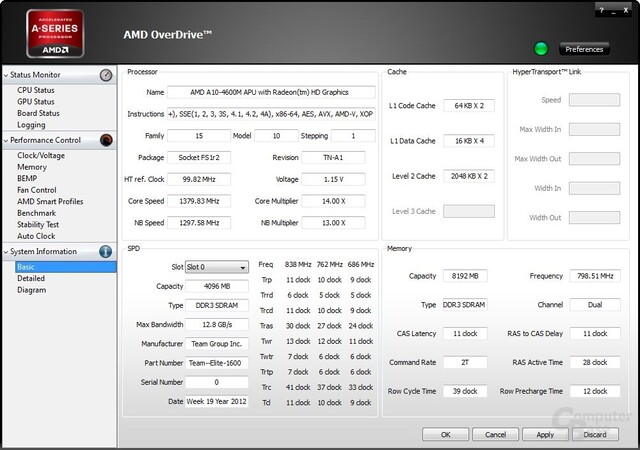Open CPU Status page
This screenshot has width=640, height=450.
[36, 90]
